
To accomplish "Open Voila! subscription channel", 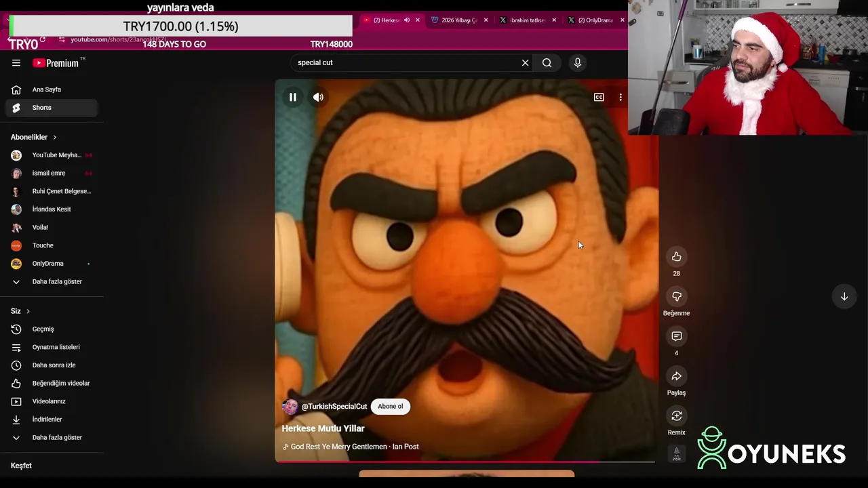I will click(x=52, y=228).
